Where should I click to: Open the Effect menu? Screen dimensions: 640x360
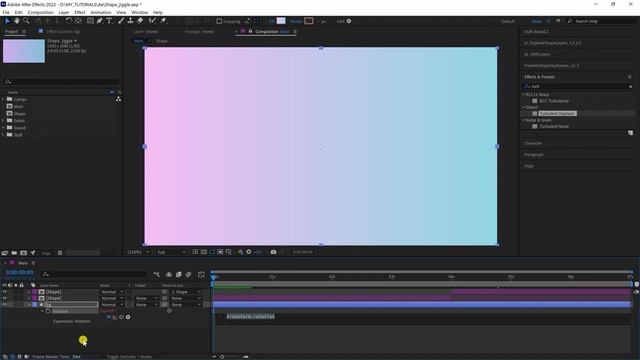(80, 12)
